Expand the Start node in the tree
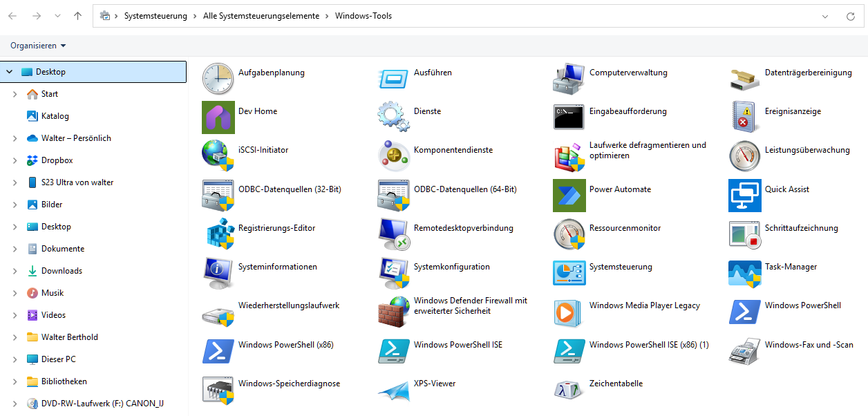This screenshot has height=416, width=868. coord(15,94)
